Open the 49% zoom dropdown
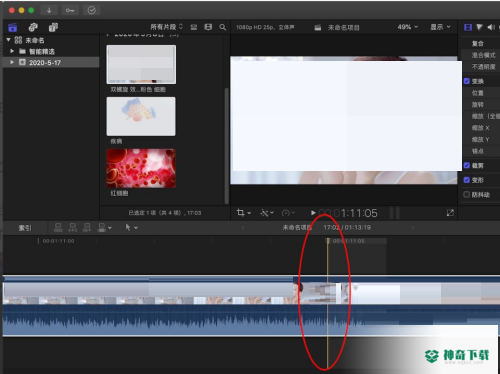The image size is (500, 374). [x=407, y=27]
